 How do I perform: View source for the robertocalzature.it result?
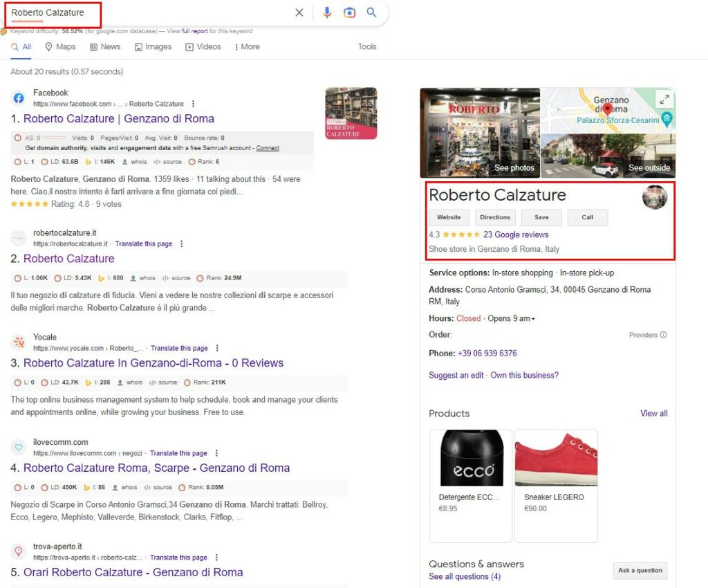click(x=176, y=277)
